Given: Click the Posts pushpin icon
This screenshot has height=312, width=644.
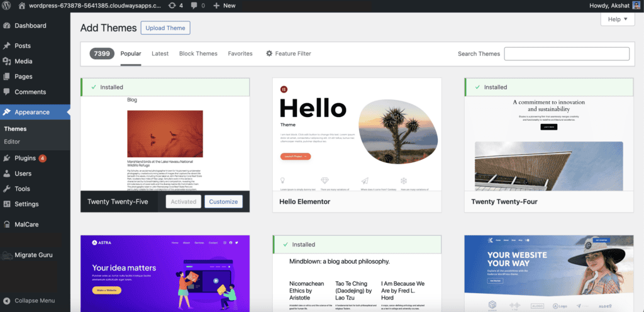Looking at the screenshot, I should pos(6,45).
